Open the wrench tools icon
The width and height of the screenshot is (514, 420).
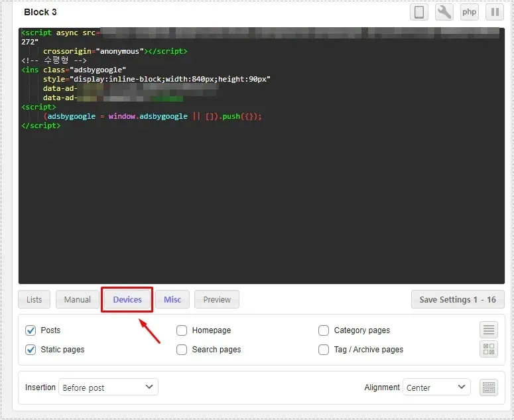click(x=444, y=12)
